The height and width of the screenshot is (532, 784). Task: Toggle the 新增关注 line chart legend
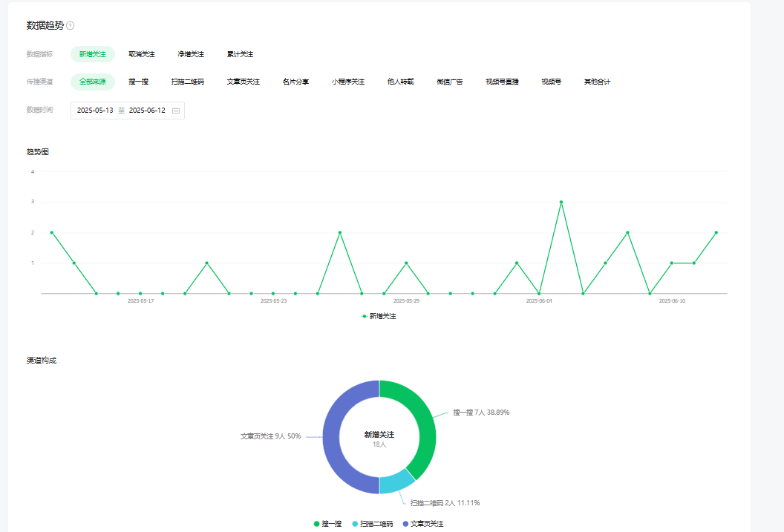(x=379, y=316)
